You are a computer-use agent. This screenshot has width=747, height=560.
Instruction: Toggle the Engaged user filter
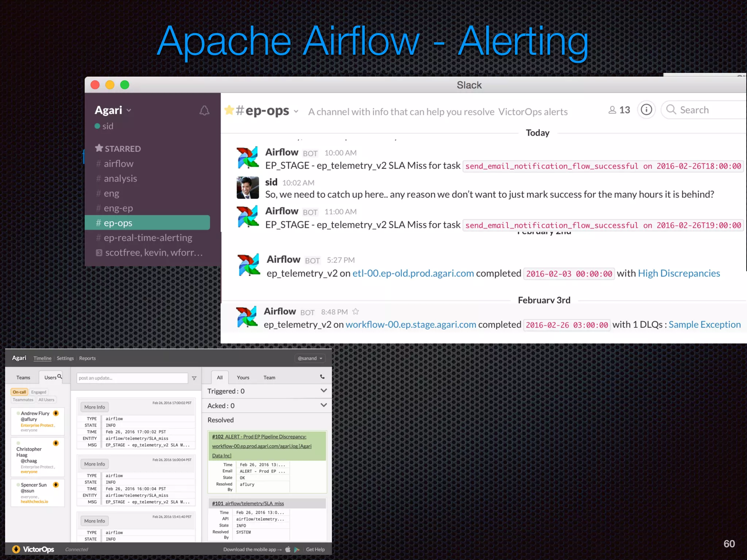click(x=39, y=392)
